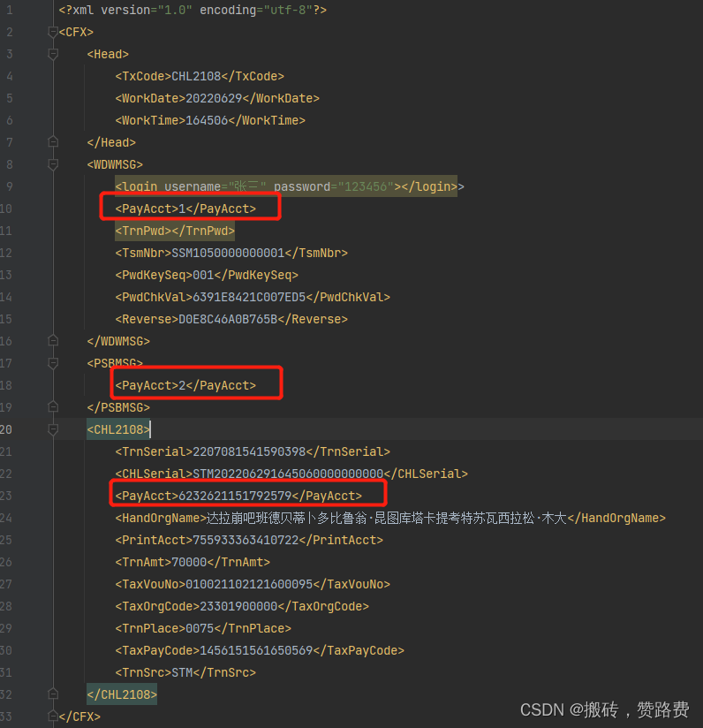Click TaxPayCode 145615156165​0569 value

pos(256,650)
